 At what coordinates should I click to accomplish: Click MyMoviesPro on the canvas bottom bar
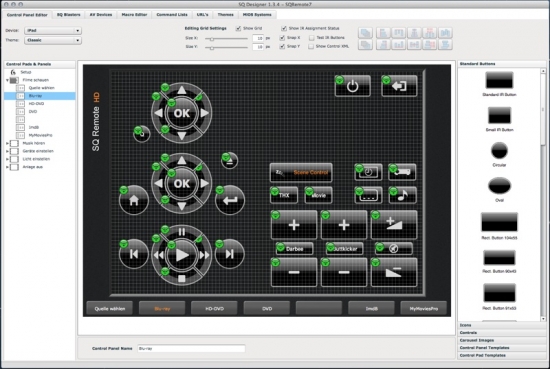tap(424, 309)
